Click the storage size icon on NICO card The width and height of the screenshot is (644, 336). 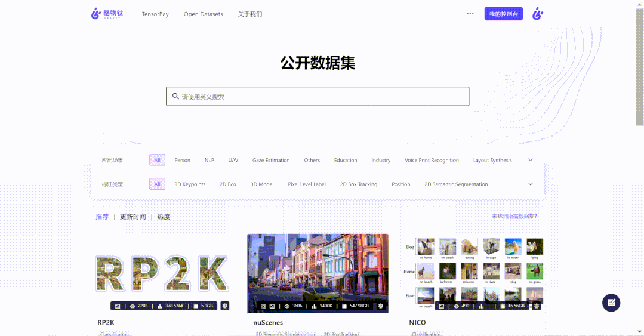coord(503,306)
